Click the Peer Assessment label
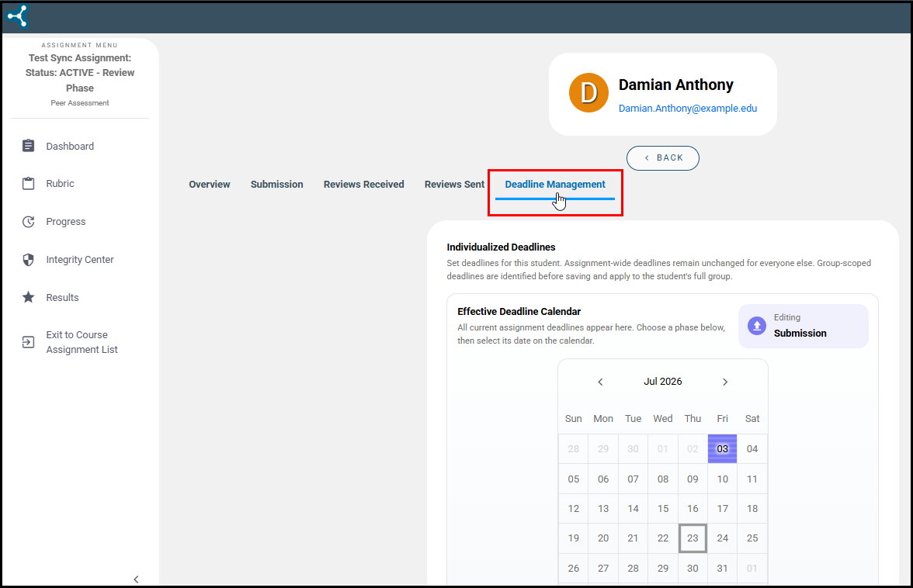This screenshot has width=913, height=588. [x=80, y=103]
